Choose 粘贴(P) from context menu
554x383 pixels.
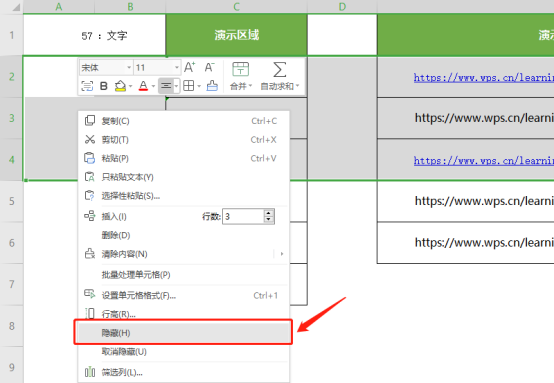[184, 158]
